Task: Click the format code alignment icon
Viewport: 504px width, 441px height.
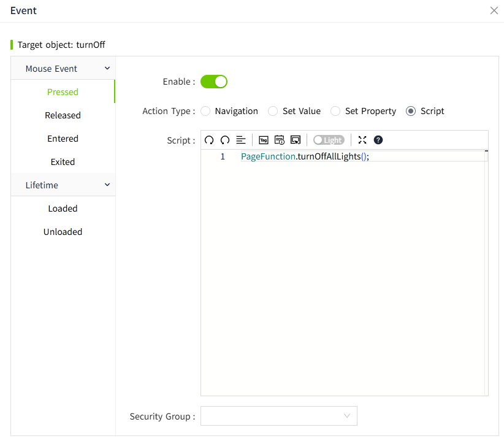Action: click(x=241, y=140)
